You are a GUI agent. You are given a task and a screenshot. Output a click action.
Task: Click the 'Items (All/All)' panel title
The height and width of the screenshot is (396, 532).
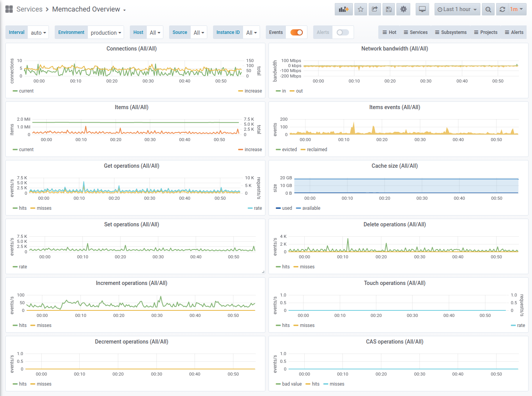[x=132, y=107]
